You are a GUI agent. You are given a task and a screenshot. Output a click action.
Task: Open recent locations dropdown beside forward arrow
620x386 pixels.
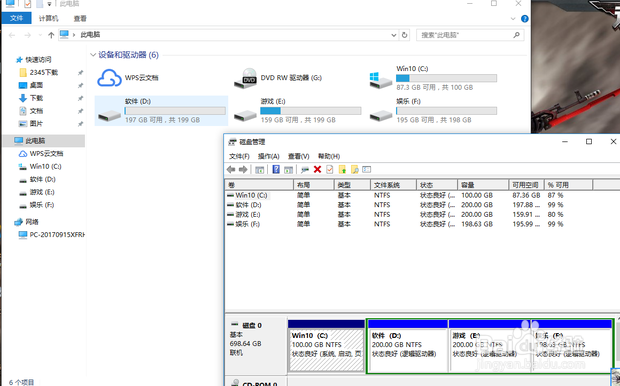click(40, 35)
